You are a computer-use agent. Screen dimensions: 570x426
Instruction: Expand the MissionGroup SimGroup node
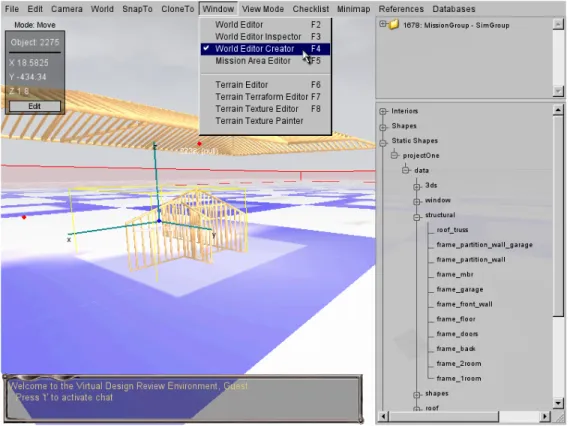(x=383, y=24)
